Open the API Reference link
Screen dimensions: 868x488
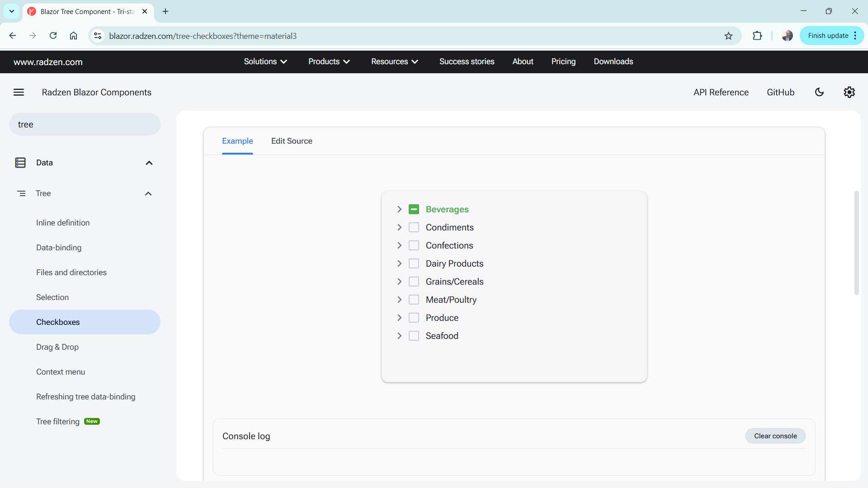pyautogui.click(x=721, y=92)
